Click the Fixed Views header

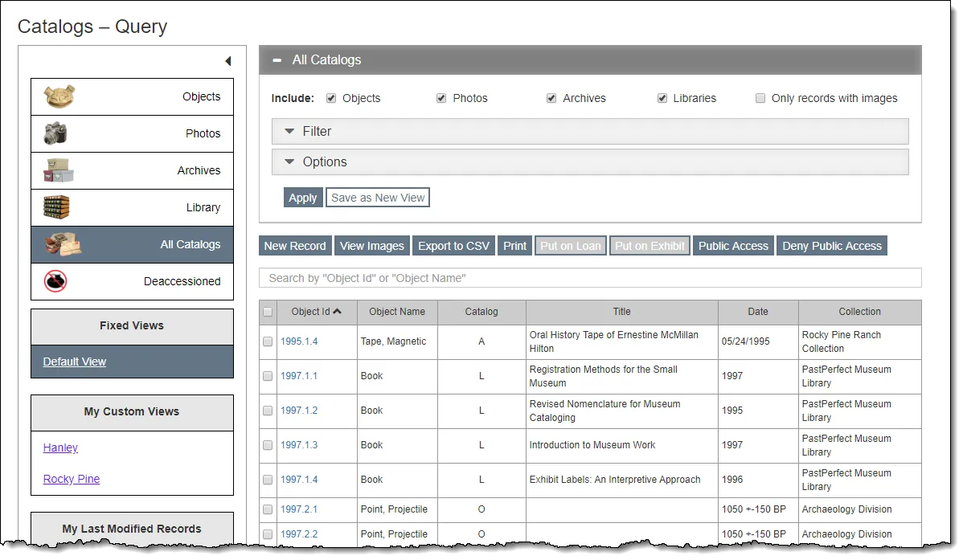click(x=132, y=326)
